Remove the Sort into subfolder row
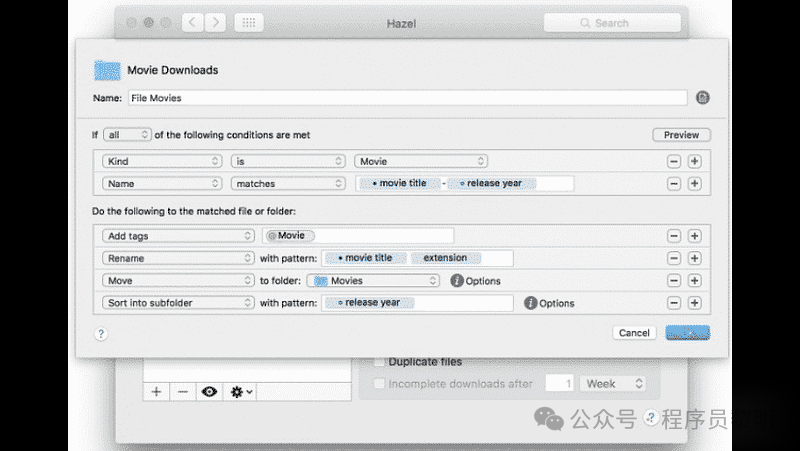The width and height of the screenshot is (800, 451). 674,303
